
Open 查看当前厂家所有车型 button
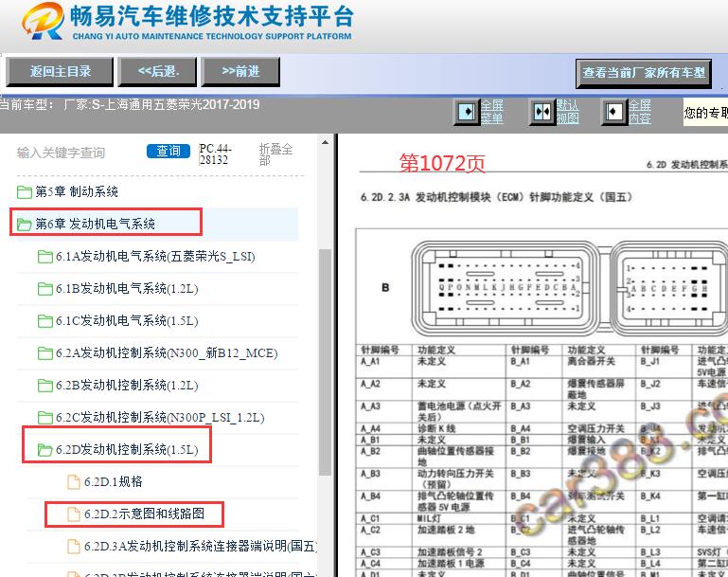[x=644, y=73]
